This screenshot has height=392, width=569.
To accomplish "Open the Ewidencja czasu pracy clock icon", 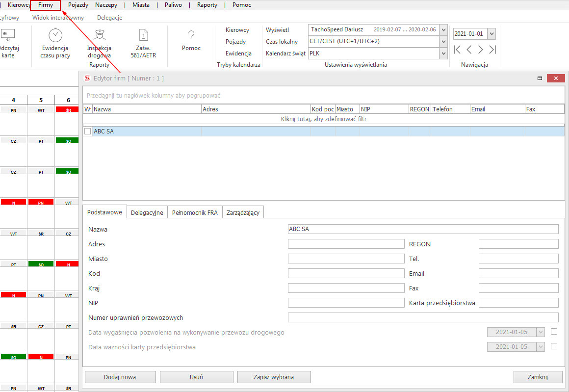I will click(55, 35).
